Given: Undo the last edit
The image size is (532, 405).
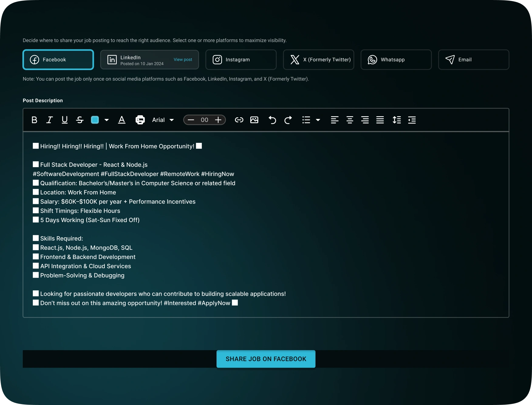Looking at the screenshot, I should click(272, 120).
